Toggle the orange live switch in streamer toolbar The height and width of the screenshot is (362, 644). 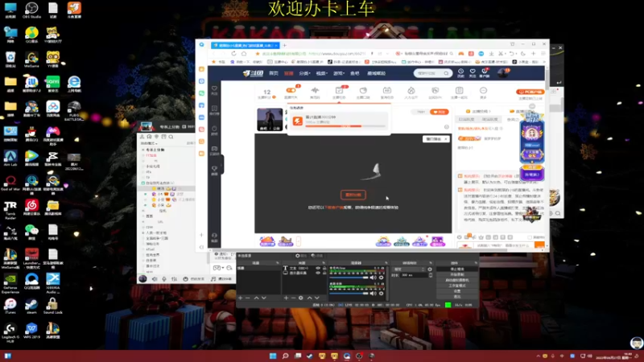coord(291,90)
